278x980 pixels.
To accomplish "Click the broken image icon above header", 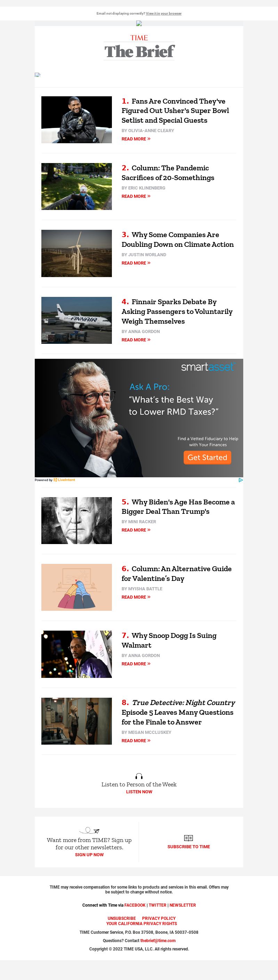I will pos(139,23).
